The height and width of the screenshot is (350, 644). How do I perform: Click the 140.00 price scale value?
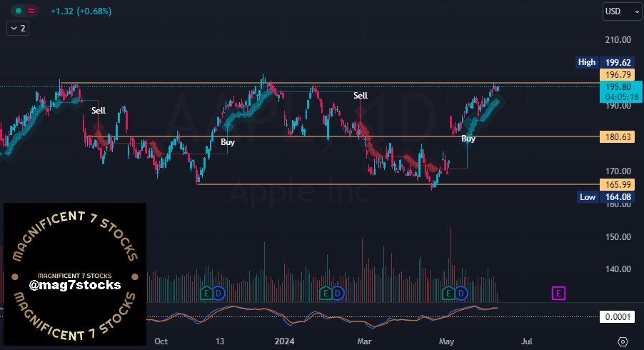coord(618,269)
